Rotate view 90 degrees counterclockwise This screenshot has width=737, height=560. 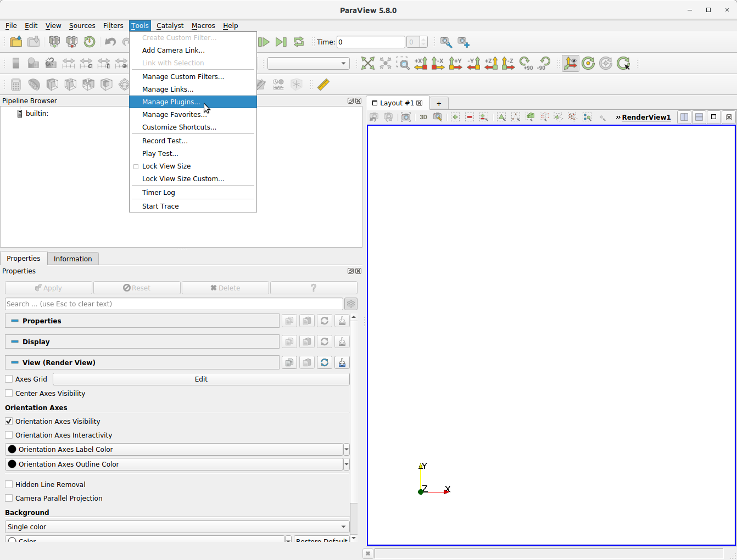(544, 63)
